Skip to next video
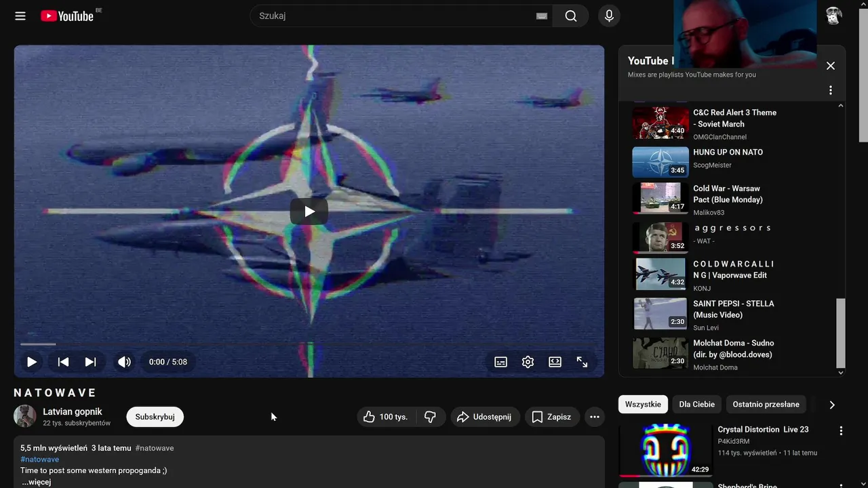Screen dimensions: 868x488 [x=90, y=362]
